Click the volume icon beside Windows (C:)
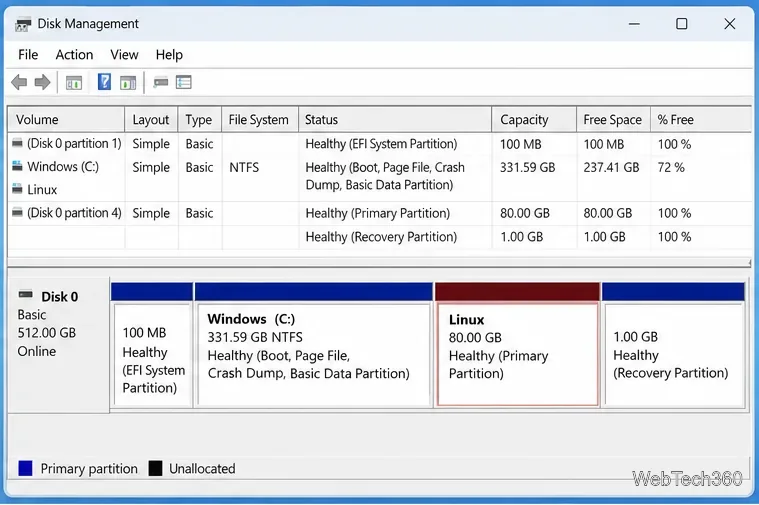Viewport: 759px width, 505px height. (17, 166)
